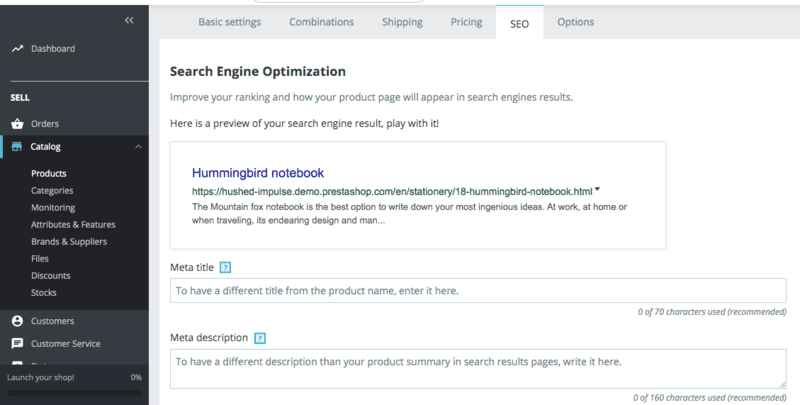Click the SELL section header
The image size is (800, 405).
coord(20,98)
